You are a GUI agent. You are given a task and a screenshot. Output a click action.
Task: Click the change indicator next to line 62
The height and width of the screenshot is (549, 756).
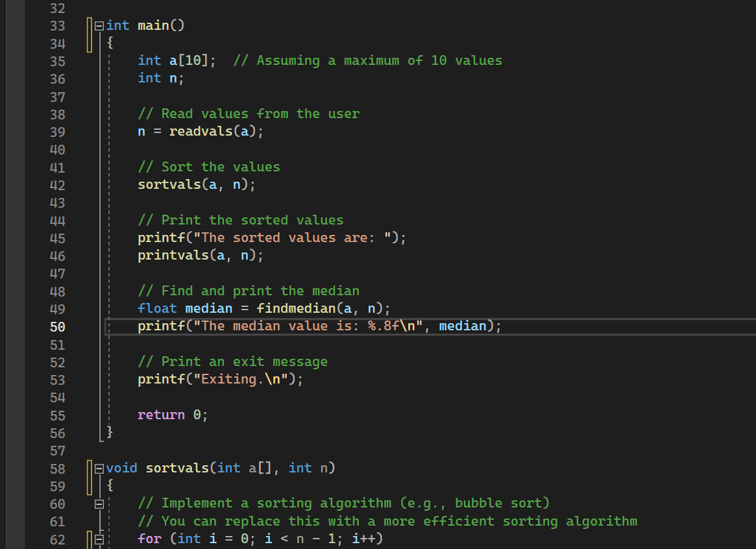coord(90,539)
